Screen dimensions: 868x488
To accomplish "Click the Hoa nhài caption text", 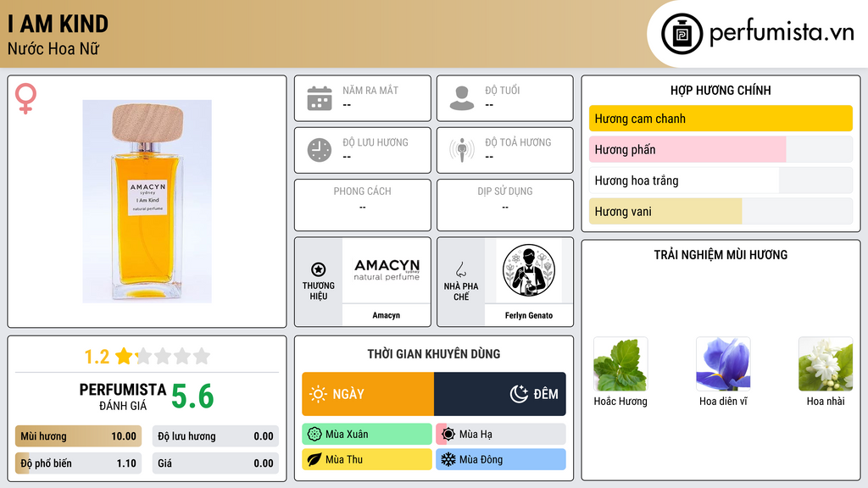I will [826, 401].
